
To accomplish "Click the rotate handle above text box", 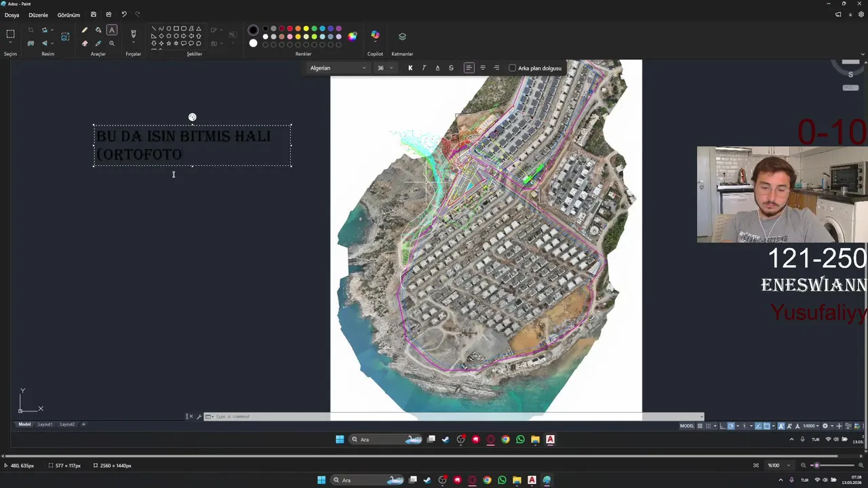I will (x=193, y=117).
